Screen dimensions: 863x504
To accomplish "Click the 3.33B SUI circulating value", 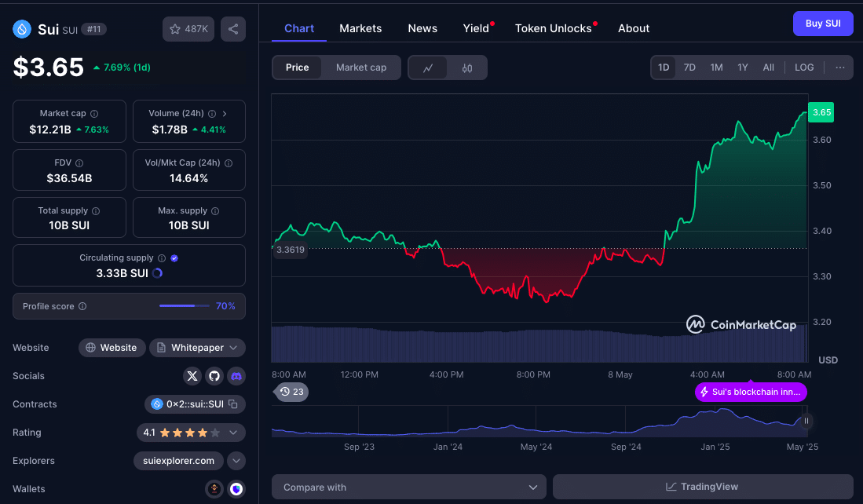I will point(123,273).
